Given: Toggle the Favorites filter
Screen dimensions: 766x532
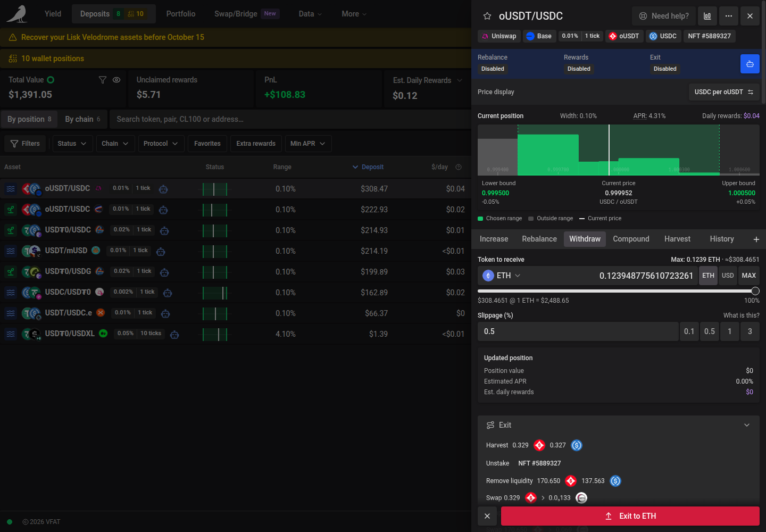Looking at the screenshot, I should [x=207, y=144].
